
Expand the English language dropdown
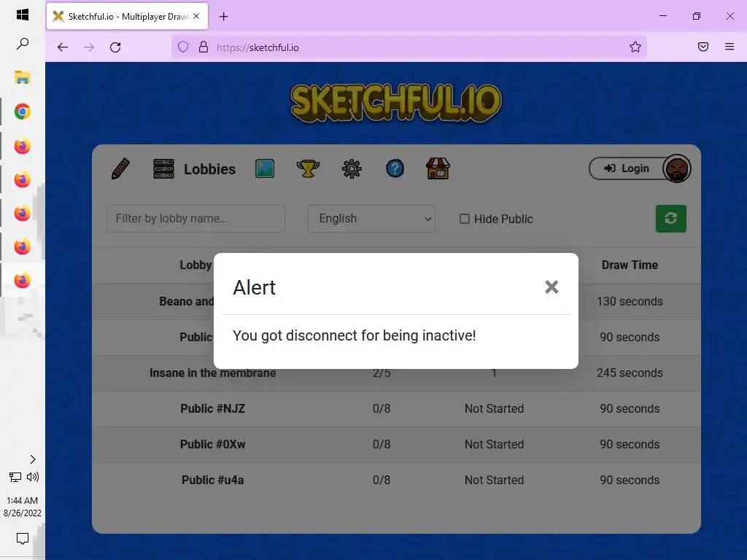coord(371,219)
